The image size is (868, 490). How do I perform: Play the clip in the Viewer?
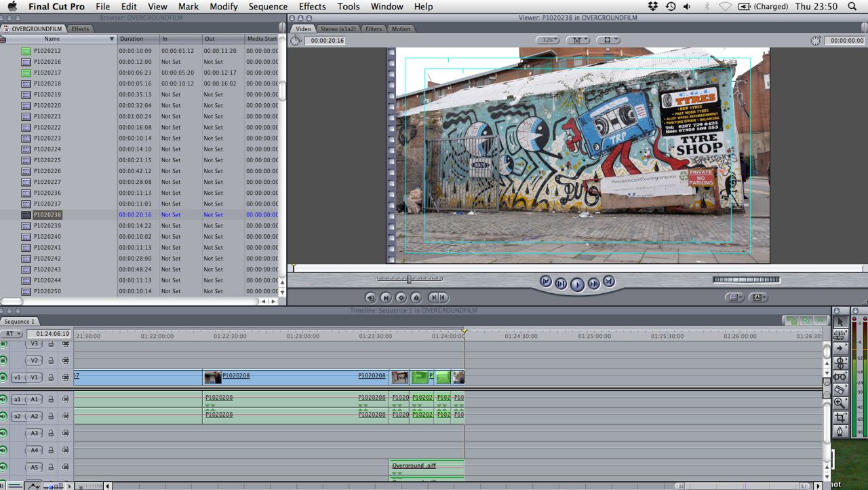tap(577, 284)
